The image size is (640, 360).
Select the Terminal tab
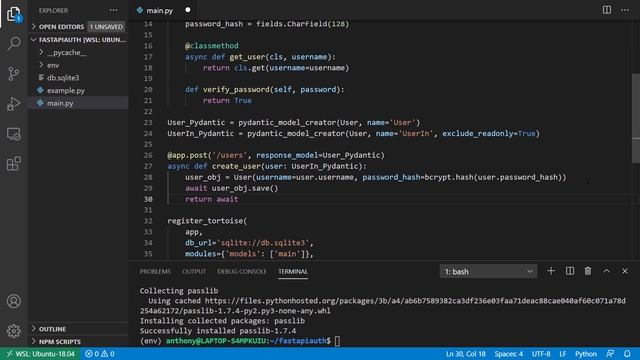point(293,271)
